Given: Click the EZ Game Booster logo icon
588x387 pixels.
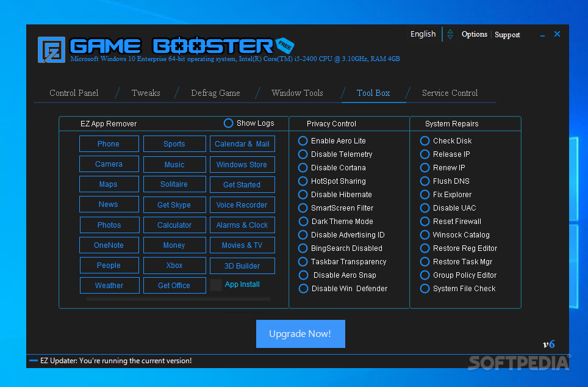Looking at the screenshot, I should tap(51, 49).
